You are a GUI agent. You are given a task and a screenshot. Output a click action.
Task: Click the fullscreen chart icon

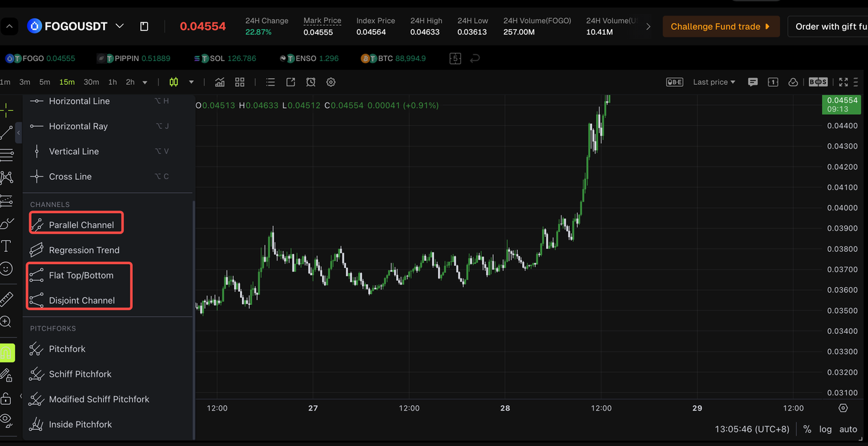pyautogui.click(x=844, y=82)
